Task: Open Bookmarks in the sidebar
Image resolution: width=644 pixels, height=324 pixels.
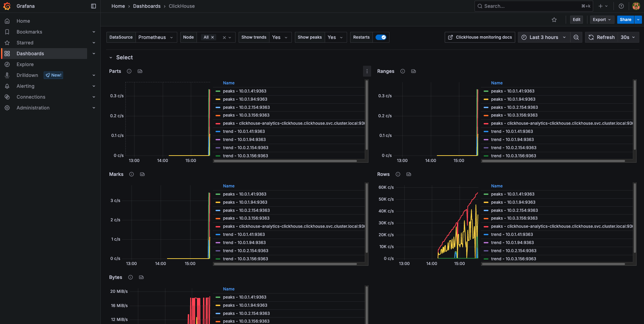Action: point(29,32)
